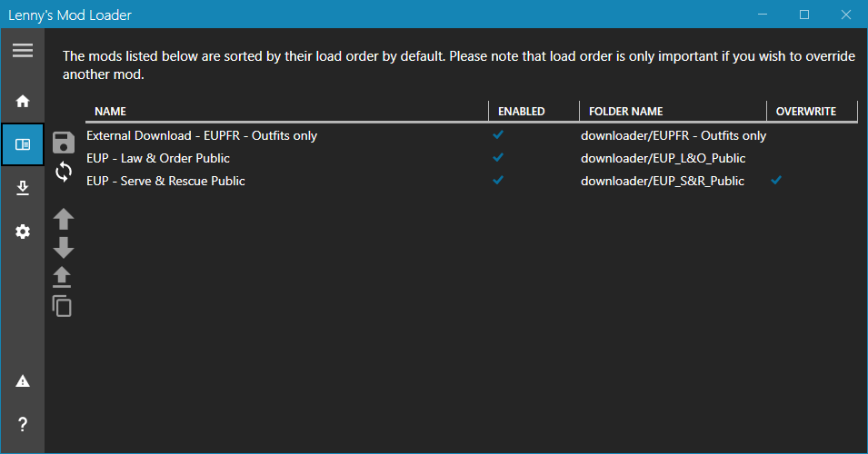
Task: Open the Settings gear icon
Action: pos(23,232)
